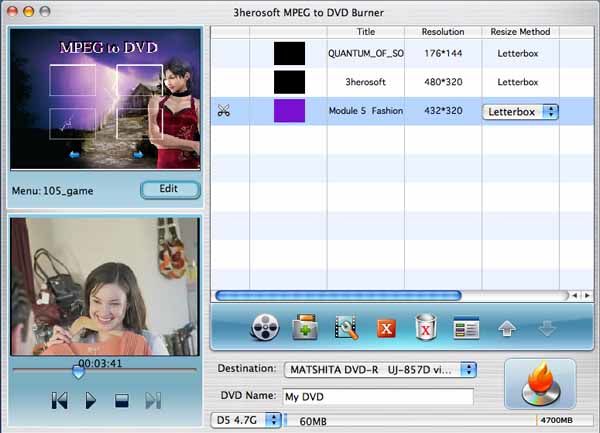Open the Destination MATSHITA DVD-R dropdown

[x=380, y=370]
